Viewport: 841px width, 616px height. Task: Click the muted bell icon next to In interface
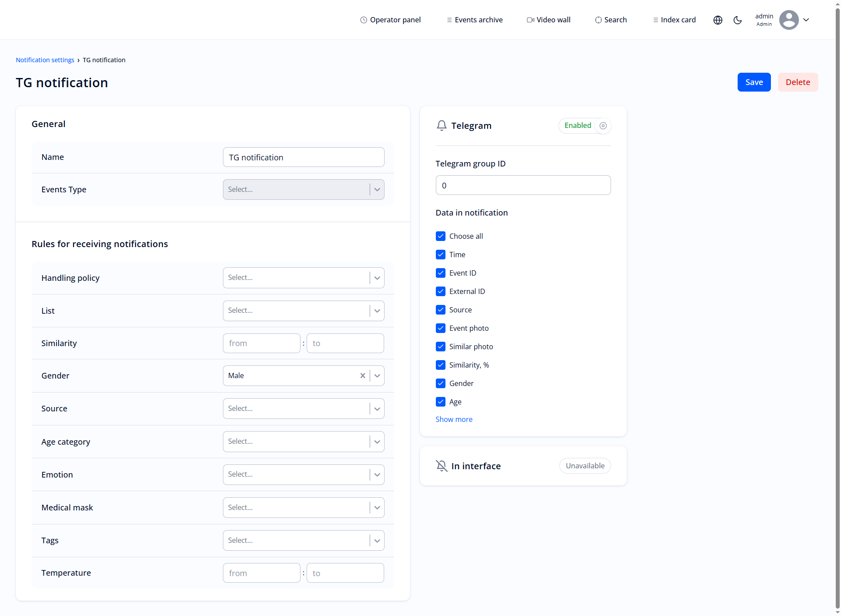[x=442, y=466]
